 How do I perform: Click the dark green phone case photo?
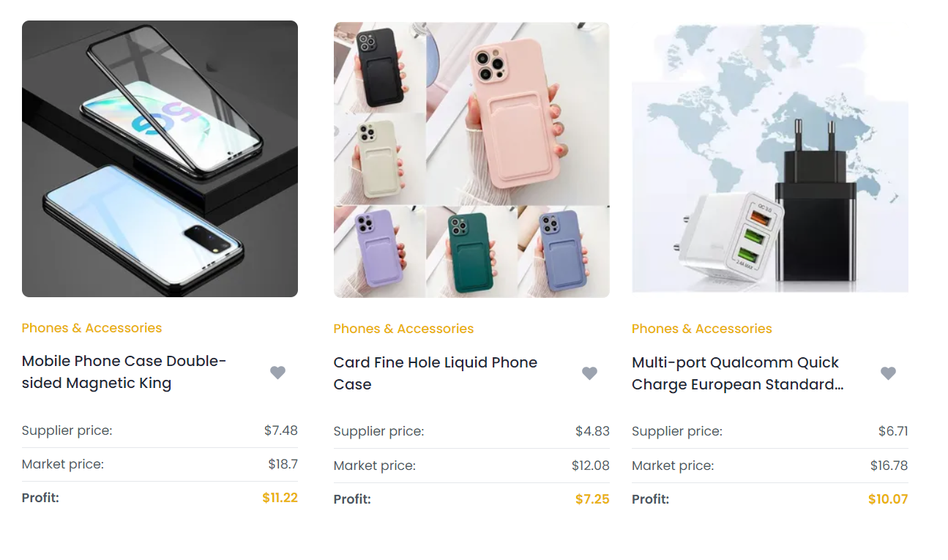(471, 252)
